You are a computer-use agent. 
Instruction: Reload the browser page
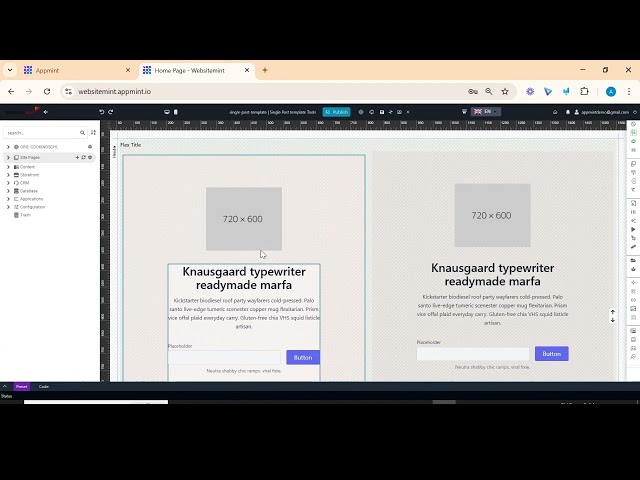point(47,91)
